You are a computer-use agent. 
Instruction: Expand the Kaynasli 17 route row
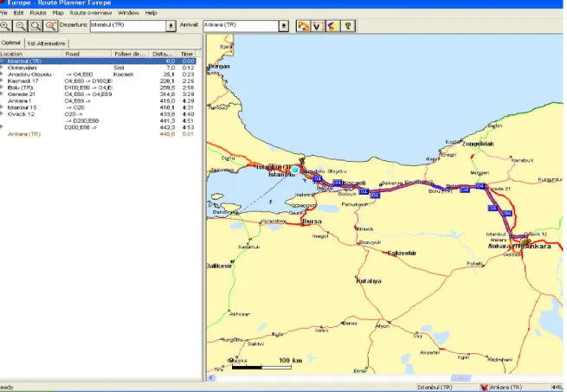2,81
